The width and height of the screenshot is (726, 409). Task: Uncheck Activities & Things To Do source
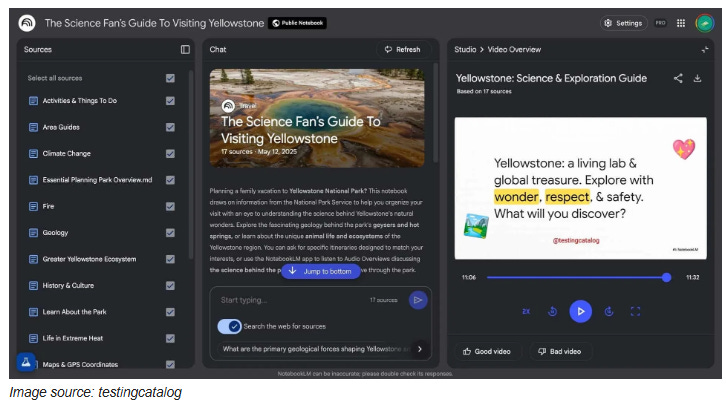click(170, 101)
